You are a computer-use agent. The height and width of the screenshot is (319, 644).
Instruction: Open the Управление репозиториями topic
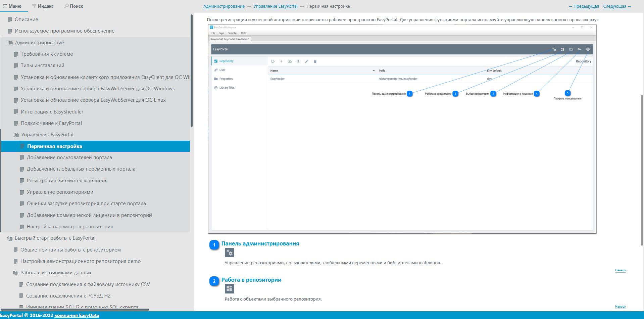click(60, 192)
